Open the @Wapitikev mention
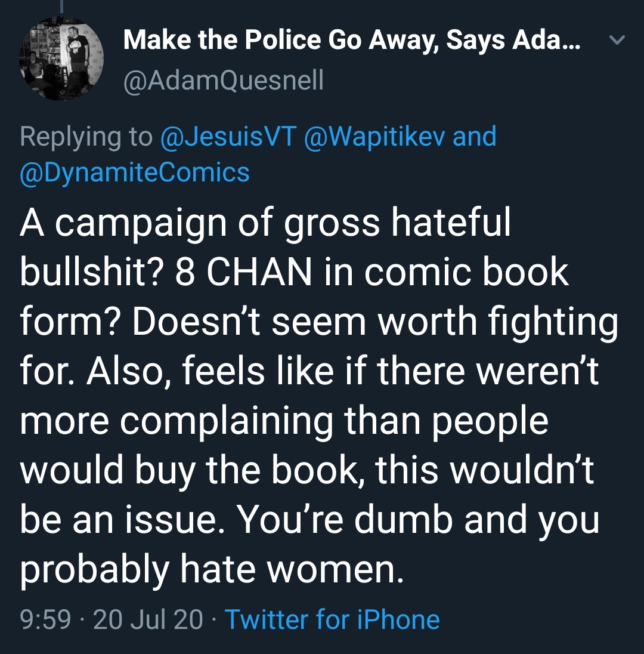Screen dimensions: 644x654 point(374,137)
